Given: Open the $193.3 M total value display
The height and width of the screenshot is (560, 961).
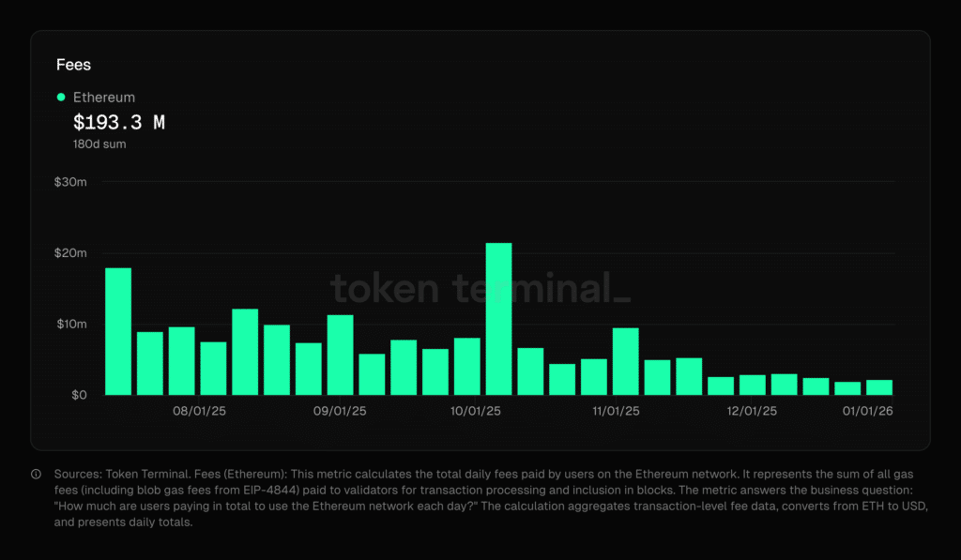Looking at the screenshot, I should coord(119,122).
